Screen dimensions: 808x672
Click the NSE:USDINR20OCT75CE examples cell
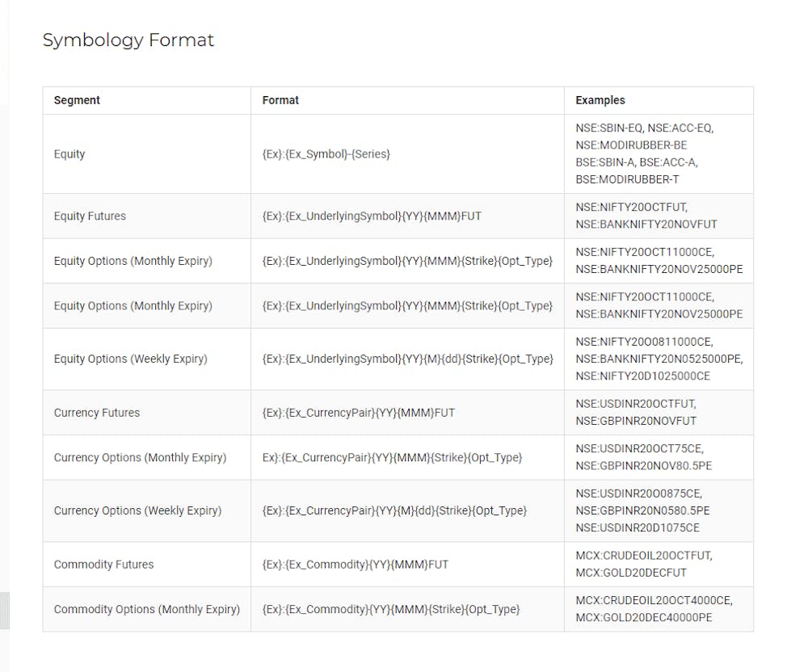point(644,457)
